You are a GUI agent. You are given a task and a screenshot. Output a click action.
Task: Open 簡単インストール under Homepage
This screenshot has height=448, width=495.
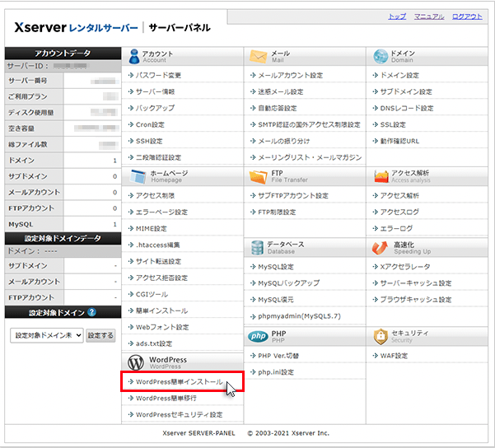tap(161, 310)
